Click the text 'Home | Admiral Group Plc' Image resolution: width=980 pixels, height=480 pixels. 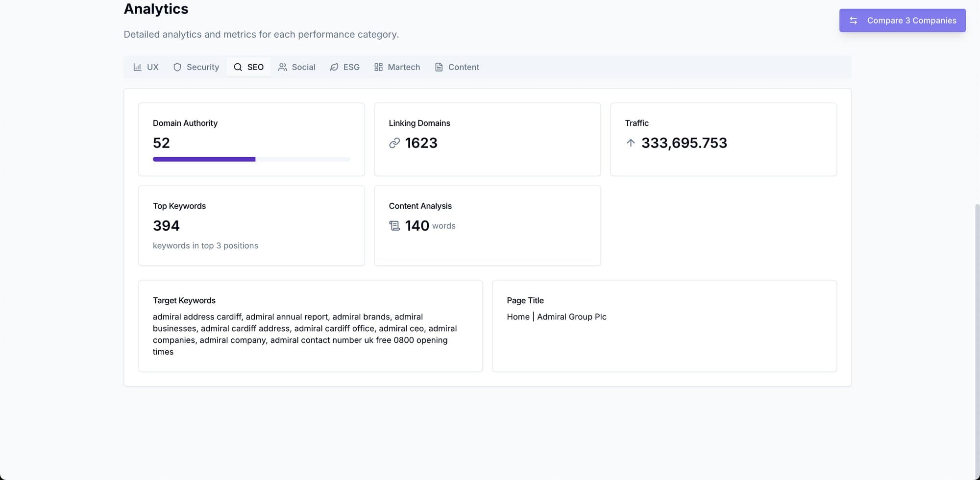coord(557,317)
